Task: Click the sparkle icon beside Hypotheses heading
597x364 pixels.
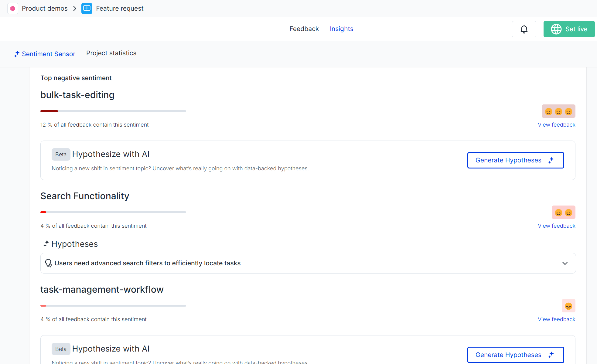Action: (46, 244)
